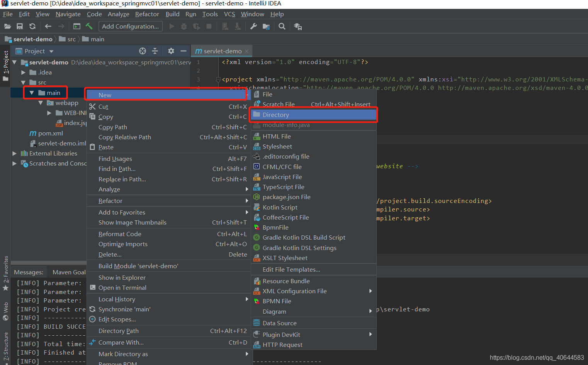
Task: Open the Build menu
Action: (x=172, y=14)
